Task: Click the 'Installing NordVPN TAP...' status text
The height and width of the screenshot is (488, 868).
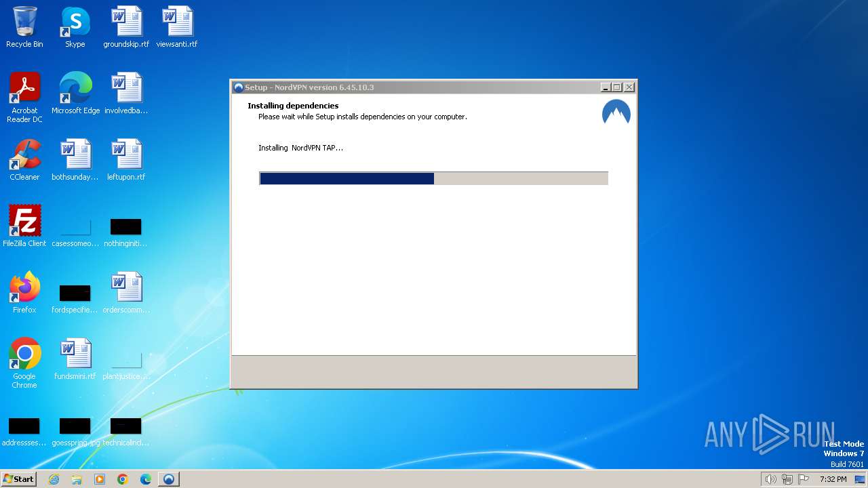Action: 300,148
